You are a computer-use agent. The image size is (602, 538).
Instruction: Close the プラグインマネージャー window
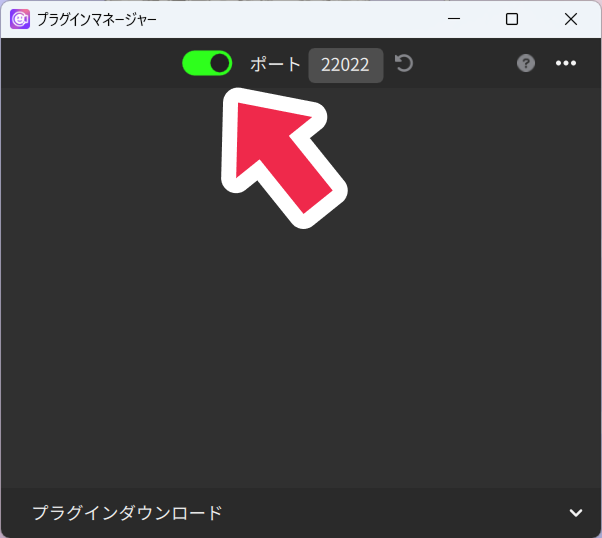coord(571,19)
